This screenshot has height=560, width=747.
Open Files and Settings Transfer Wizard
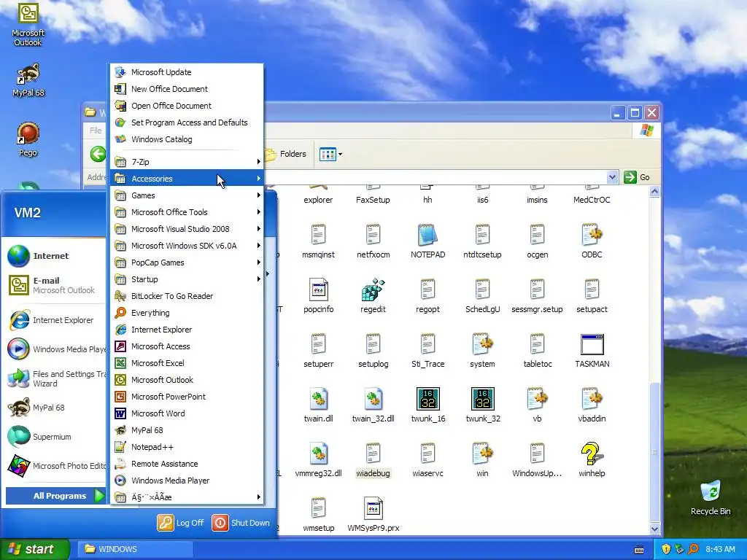click(55, 378)
